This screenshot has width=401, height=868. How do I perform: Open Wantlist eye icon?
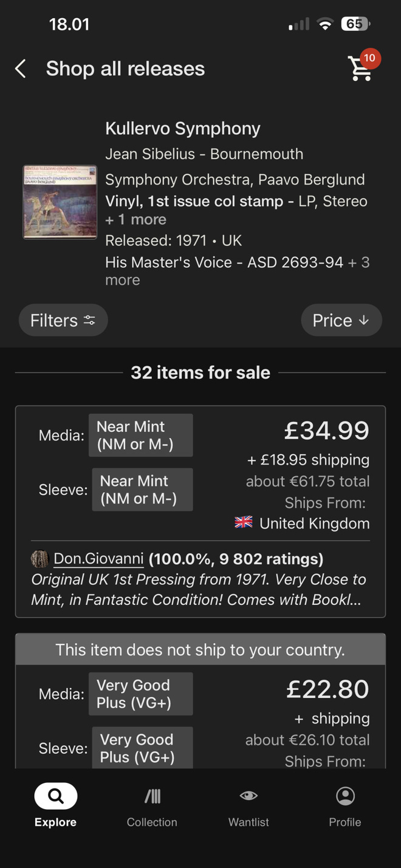[x=248, y=796]
